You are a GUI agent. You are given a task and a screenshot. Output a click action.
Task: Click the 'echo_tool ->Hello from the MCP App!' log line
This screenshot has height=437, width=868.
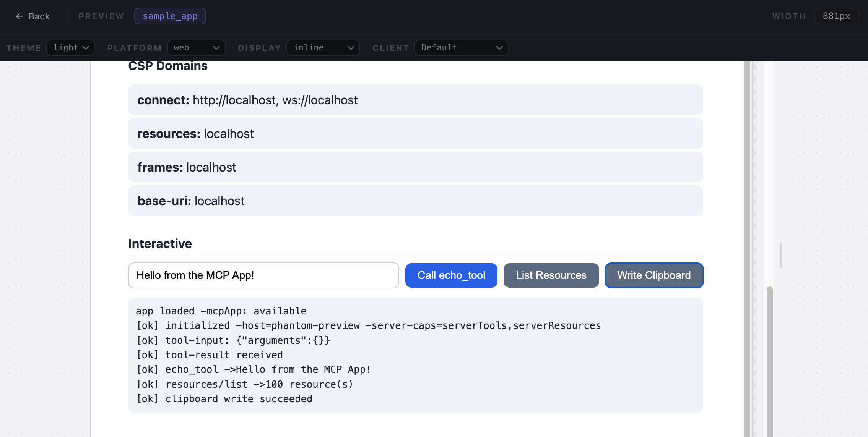click(x=254, y=369)
